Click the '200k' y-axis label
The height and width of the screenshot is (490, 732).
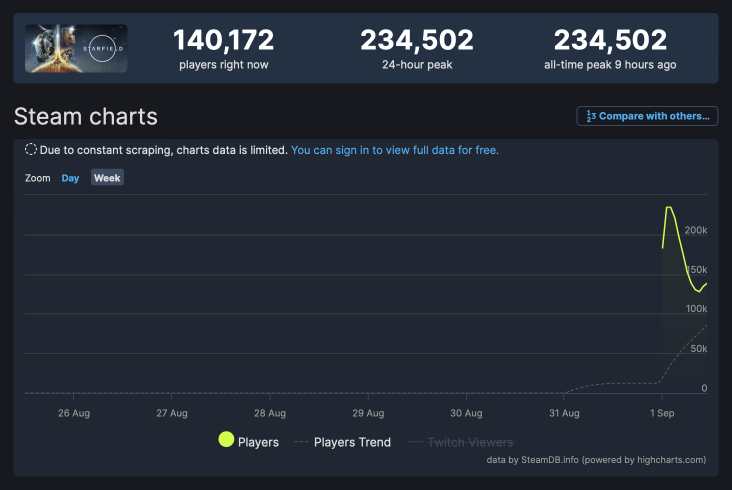coord(696,230)
